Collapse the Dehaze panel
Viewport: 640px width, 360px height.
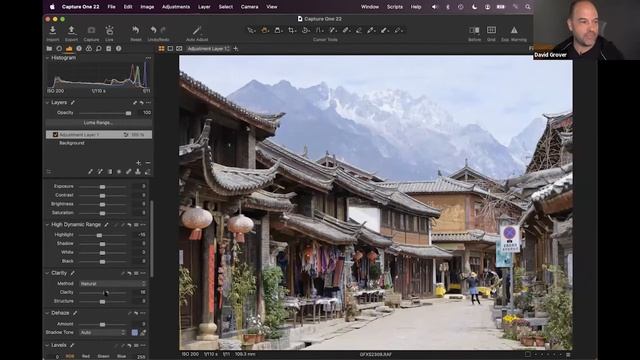[x=47, y=313]
